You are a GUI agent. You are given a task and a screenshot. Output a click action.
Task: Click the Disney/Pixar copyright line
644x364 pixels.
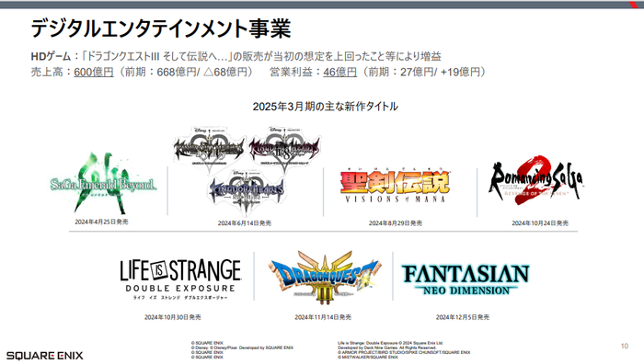(242, 347)
